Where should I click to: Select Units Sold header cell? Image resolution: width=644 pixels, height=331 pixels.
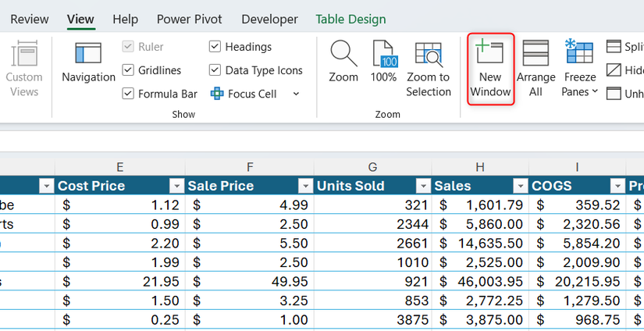pos(373,186)
